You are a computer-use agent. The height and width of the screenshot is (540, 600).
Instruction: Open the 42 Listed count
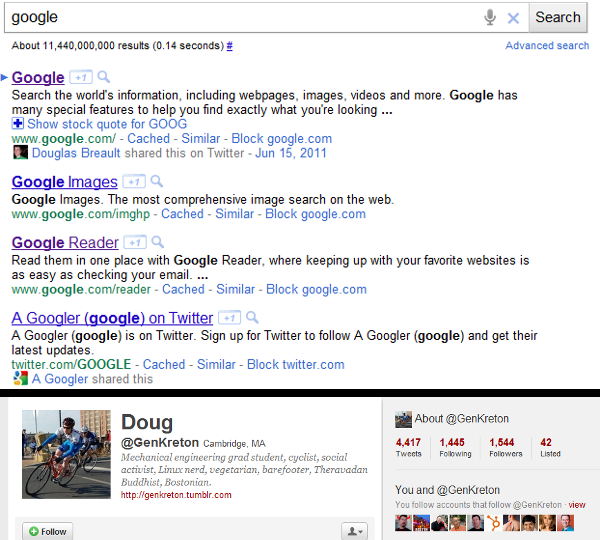coord(550,447)
